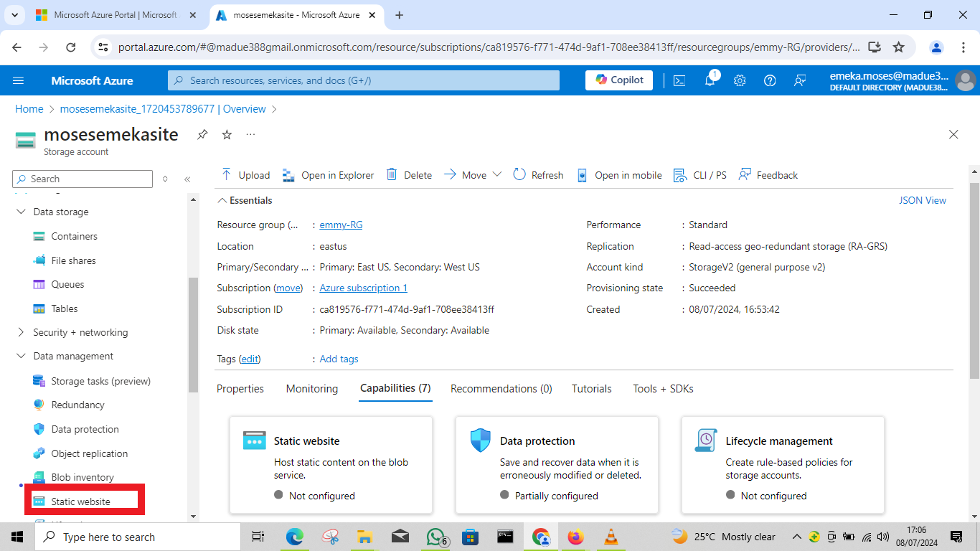Expand Security + networking menu group
980x551 pixels.
point(20,333)
